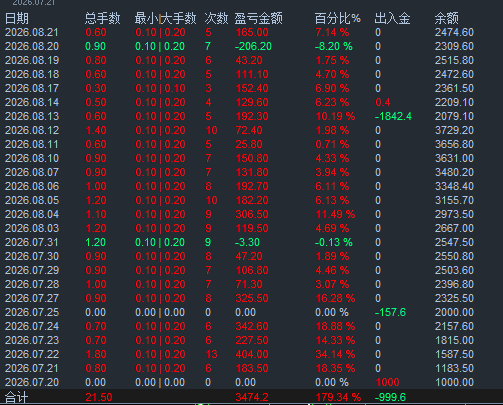Click the 余额 column header
The width and height of the screenshot is (503, 405).
click(x=447, y=18)
